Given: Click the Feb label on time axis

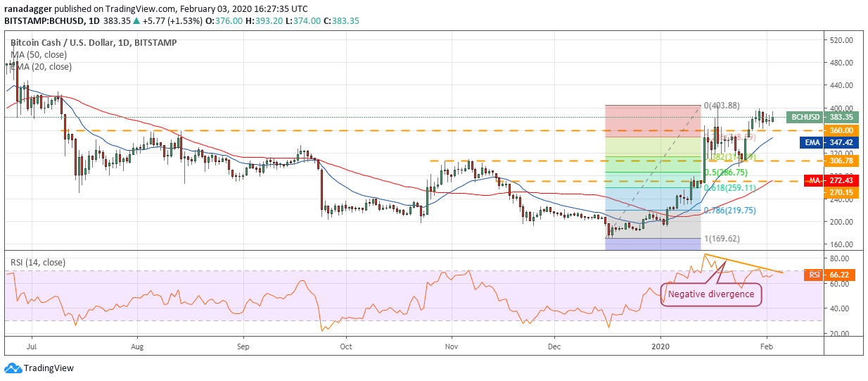Looking at the screenshot, I should click(x=767, y=346).
